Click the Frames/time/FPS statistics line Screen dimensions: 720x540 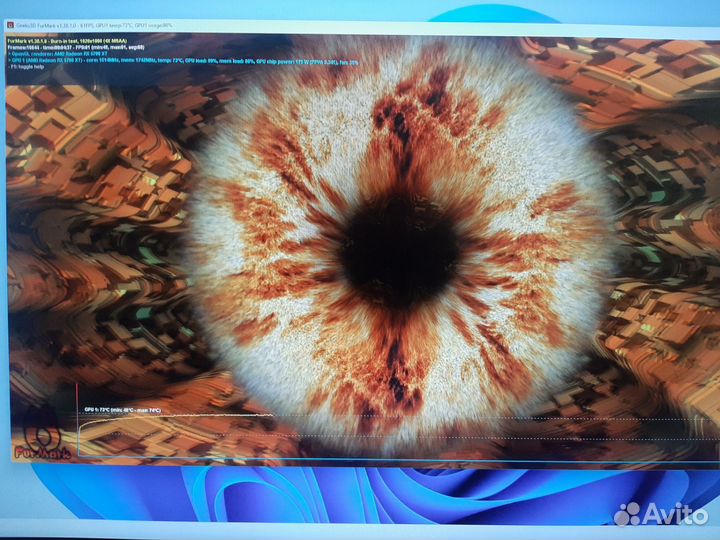(76, 47)
